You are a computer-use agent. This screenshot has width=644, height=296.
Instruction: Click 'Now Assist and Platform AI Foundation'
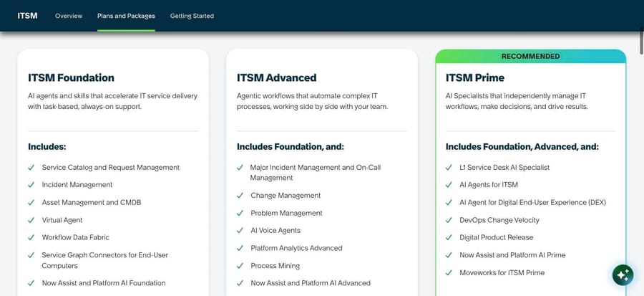[104, 283]
